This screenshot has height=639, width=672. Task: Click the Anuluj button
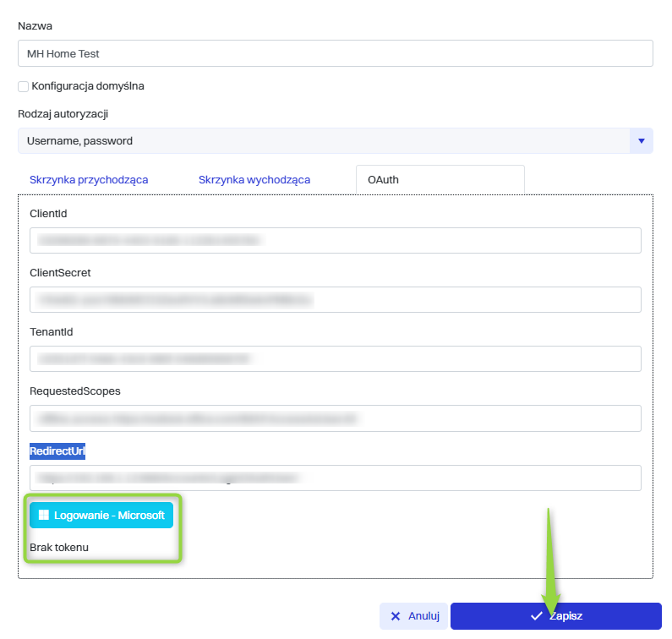pyautogui.click(x=413, y=616)
